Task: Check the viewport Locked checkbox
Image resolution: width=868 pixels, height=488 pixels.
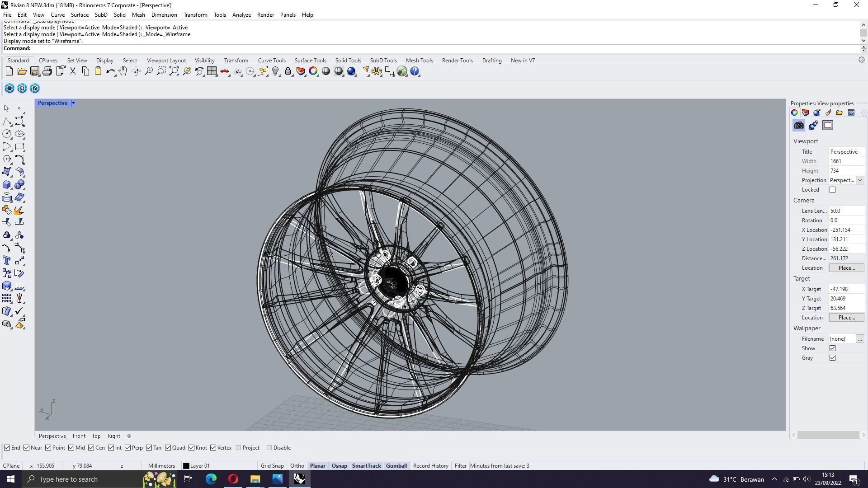Action: [x=832, y=190]
